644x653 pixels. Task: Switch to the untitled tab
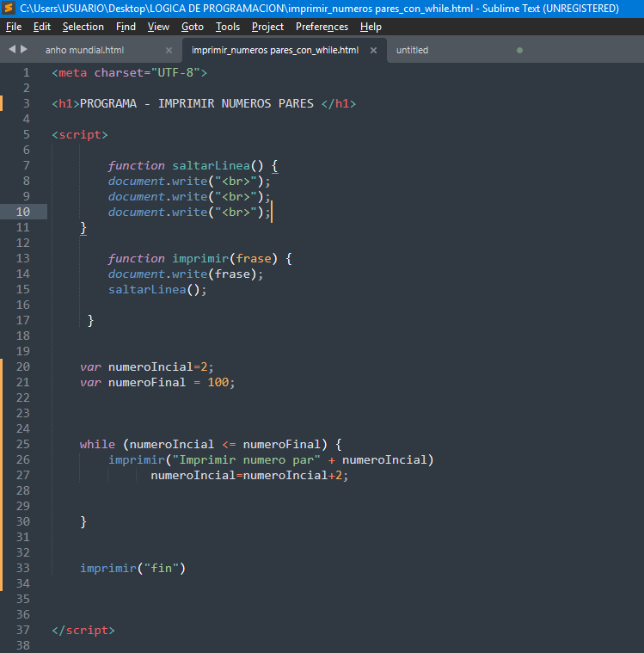click(412, 50)
